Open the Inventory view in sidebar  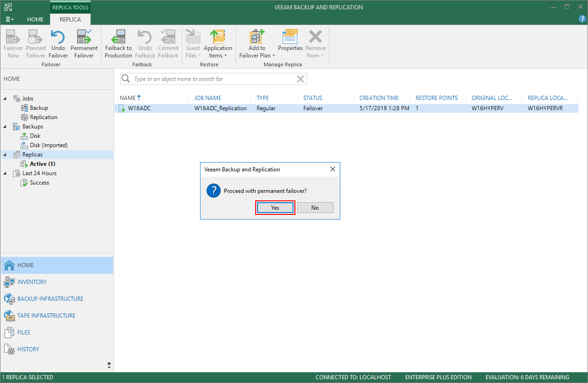point(32,282)
